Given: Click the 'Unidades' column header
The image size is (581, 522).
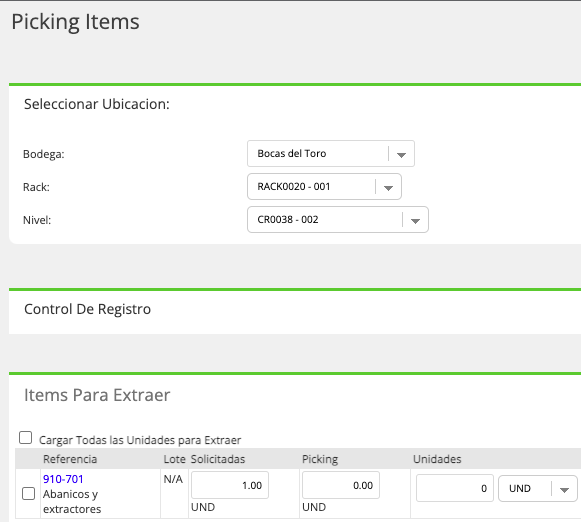Looking at the screenshot, I should tap(437, 459).
